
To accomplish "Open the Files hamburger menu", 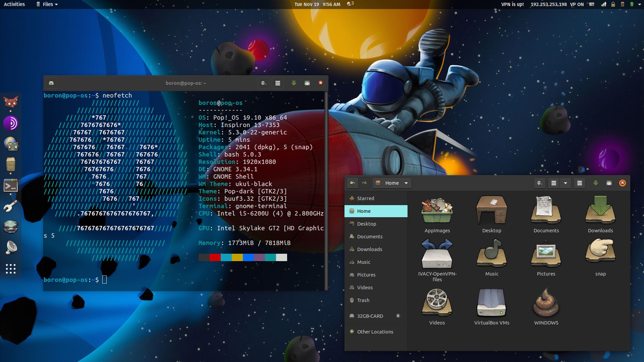I will (580, 183).
